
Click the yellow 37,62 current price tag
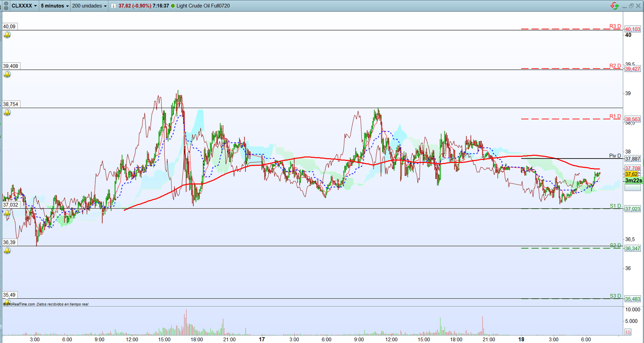(x=631, y=174)
